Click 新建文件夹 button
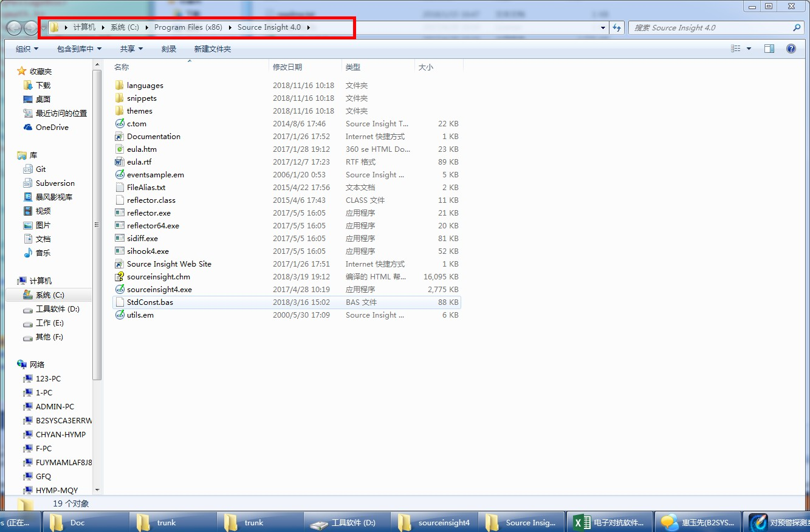 [213, 49]
